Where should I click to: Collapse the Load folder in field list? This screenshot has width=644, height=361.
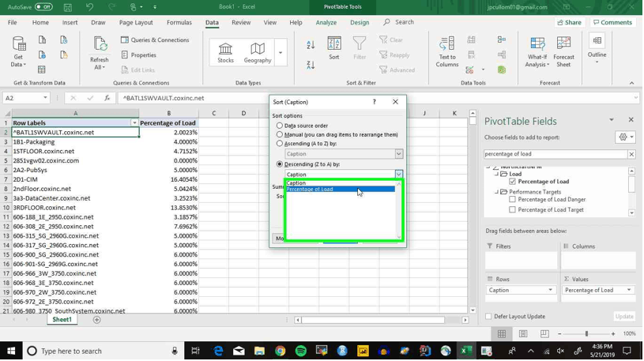[496, 174]
